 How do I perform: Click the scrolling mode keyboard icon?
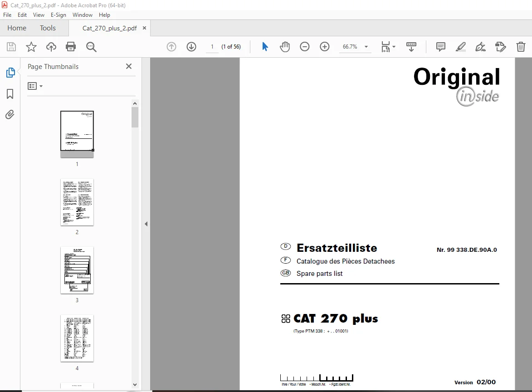click(x=411, y=47)
